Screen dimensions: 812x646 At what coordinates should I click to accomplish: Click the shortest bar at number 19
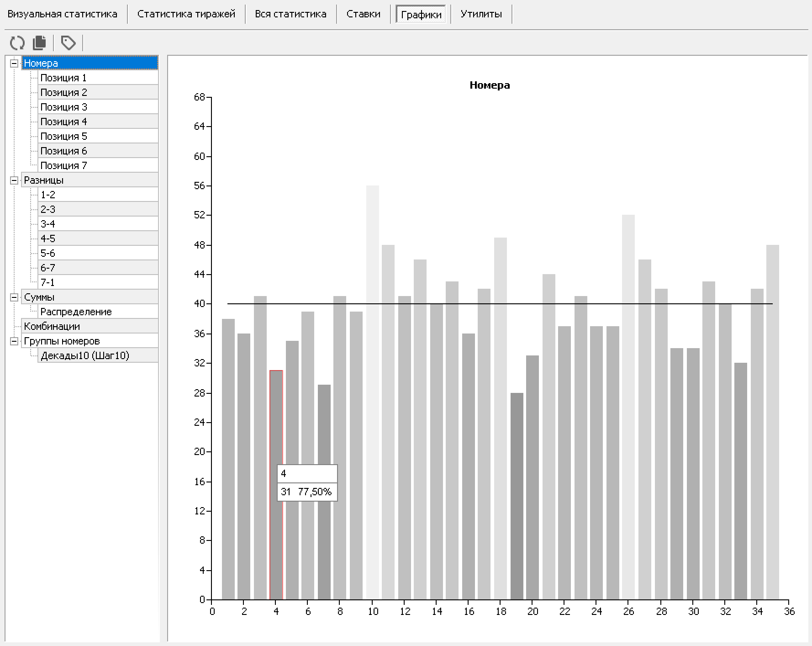[517, 496]
